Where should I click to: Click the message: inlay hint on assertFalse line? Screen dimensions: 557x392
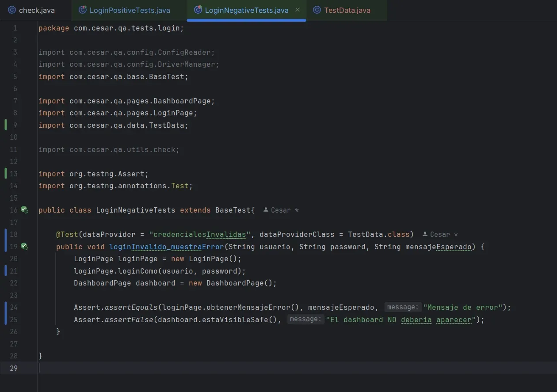[x=305, y=319]
